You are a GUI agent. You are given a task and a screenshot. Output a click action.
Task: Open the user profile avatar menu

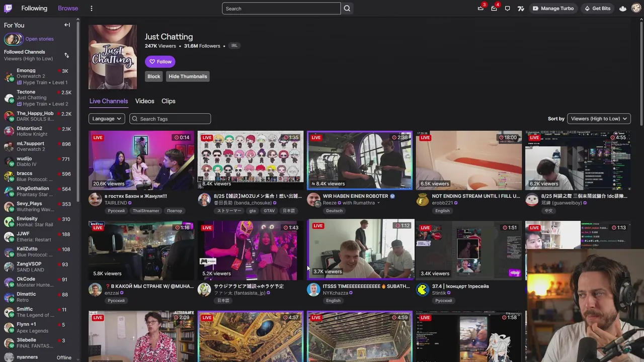click(636, 9)
